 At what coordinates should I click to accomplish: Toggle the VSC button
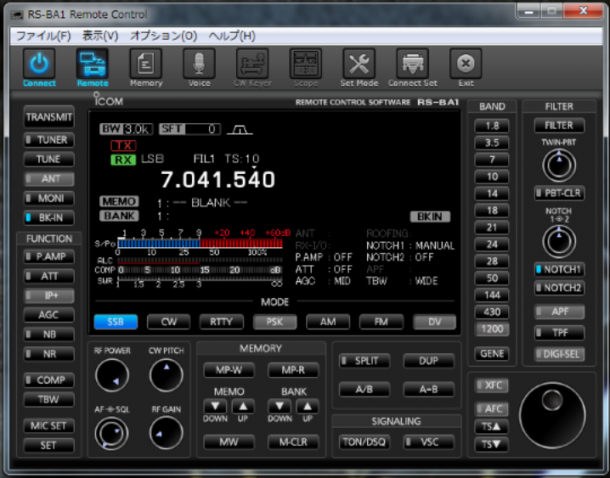click(x=429, y=442)
